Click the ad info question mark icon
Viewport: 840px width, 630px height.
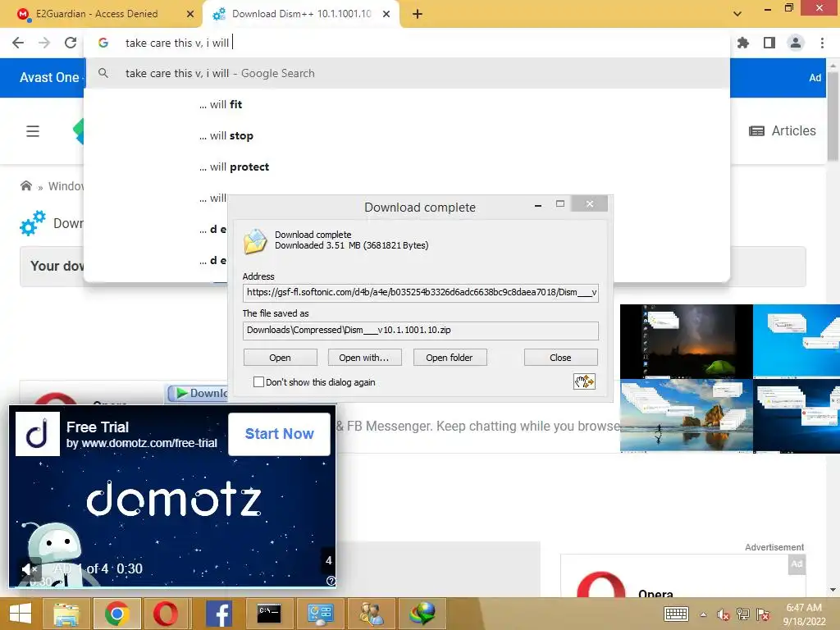pyautogui.click(x=331, y=581)
